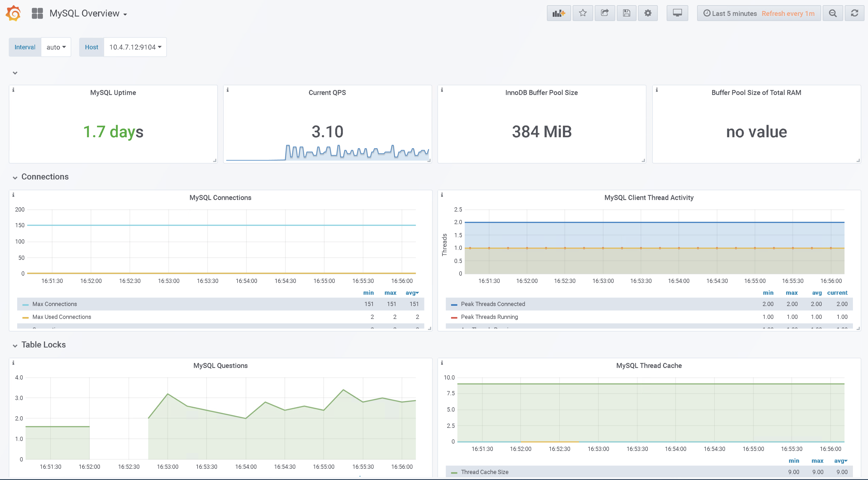Sort Connections legend by max
Screen dimensions: 868x480
(390, 293)
